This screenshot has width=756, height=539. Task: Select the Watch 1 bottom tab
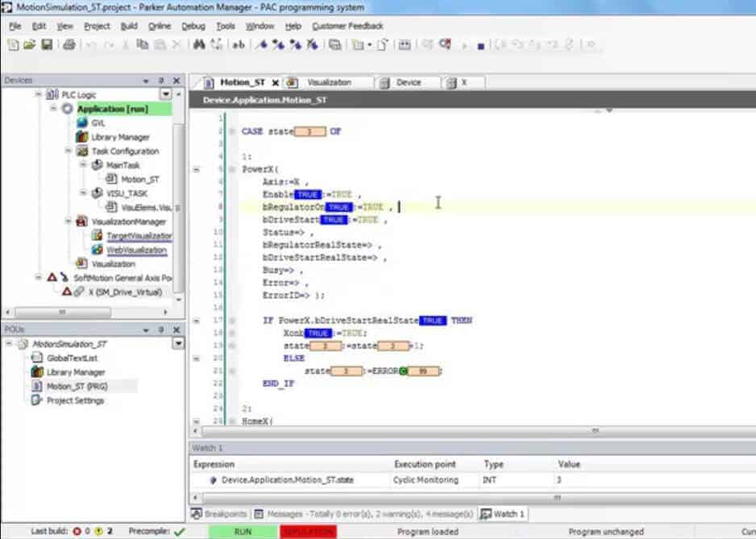(x=503, y=514)
